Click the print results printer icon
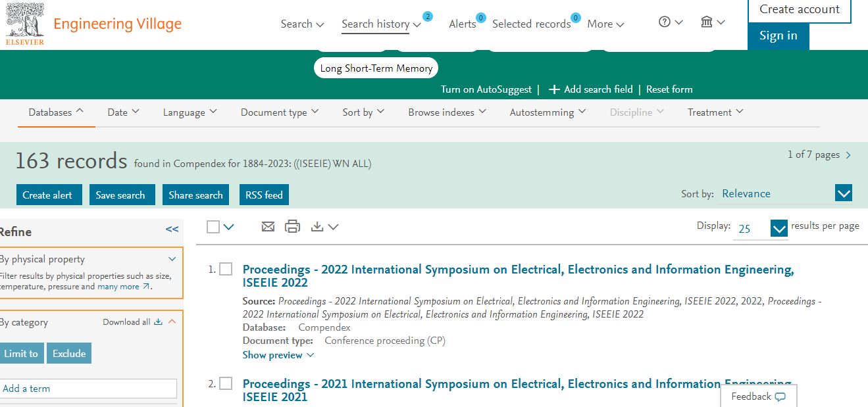The height and width of the screenshot is (407, 868). [292, 227]
